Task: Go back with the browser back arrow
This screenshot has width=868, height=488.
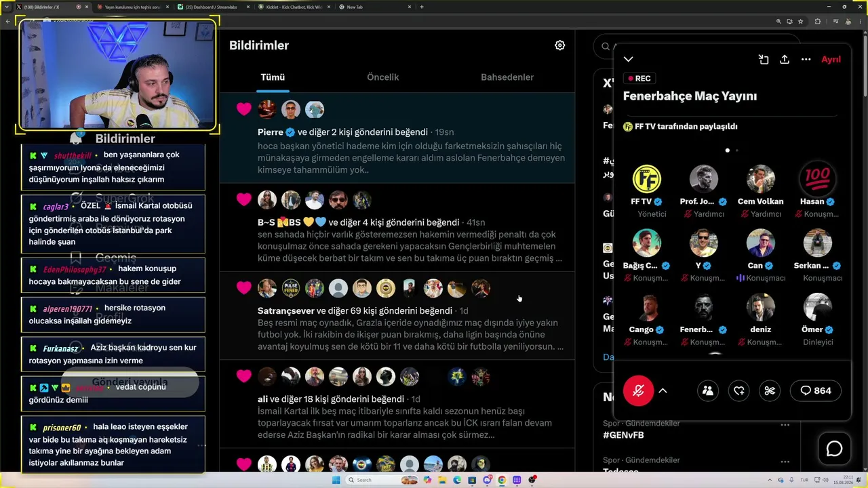Action: click(x=7, y=21)
